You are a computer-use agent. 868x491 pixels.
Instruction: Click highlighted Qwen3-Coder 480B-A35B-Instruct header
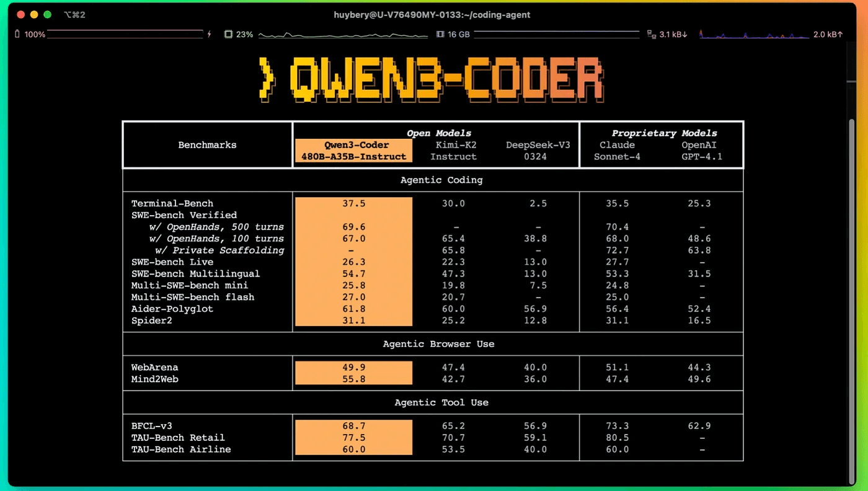pos(353,151)
